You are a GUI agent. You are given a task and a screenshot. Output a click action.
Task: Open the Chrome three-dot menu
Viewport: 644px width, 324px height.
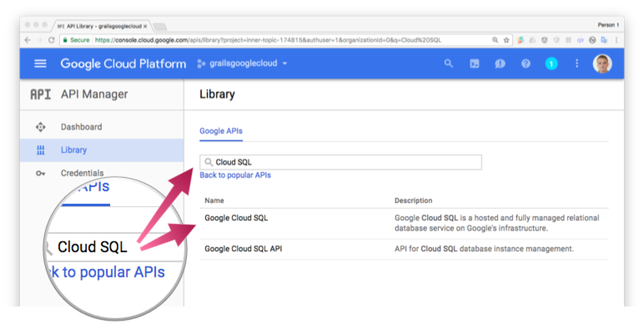(616, 40)
